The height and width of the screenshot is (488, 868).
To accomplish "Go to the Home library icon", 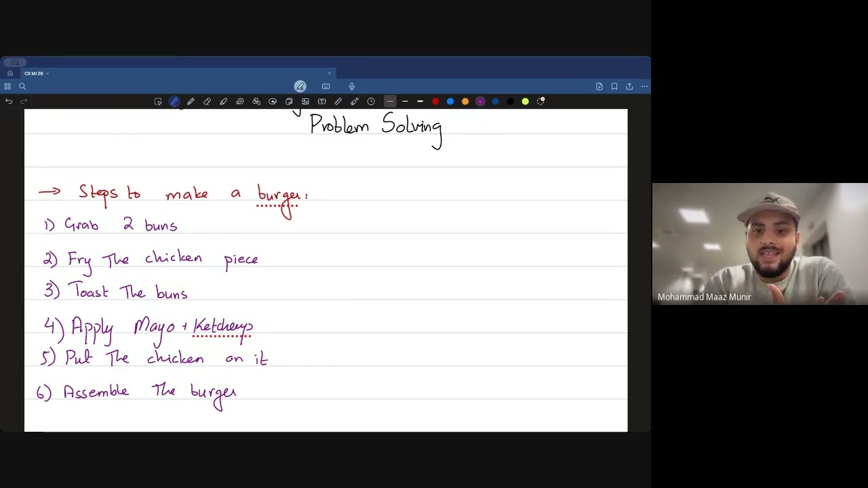I will tap(10, 73).
